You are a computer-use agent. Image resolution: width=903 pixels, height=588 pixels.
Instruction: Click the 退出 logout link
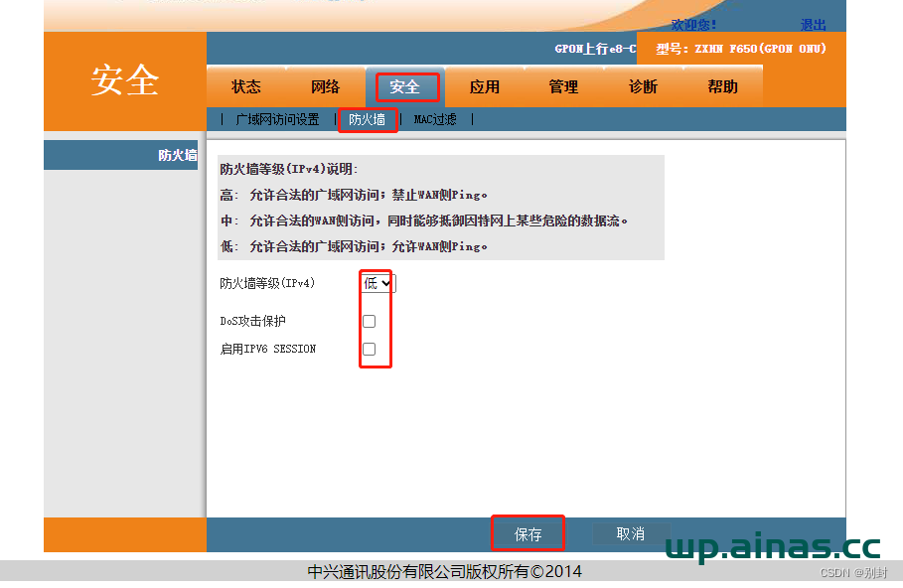[814, 25]
